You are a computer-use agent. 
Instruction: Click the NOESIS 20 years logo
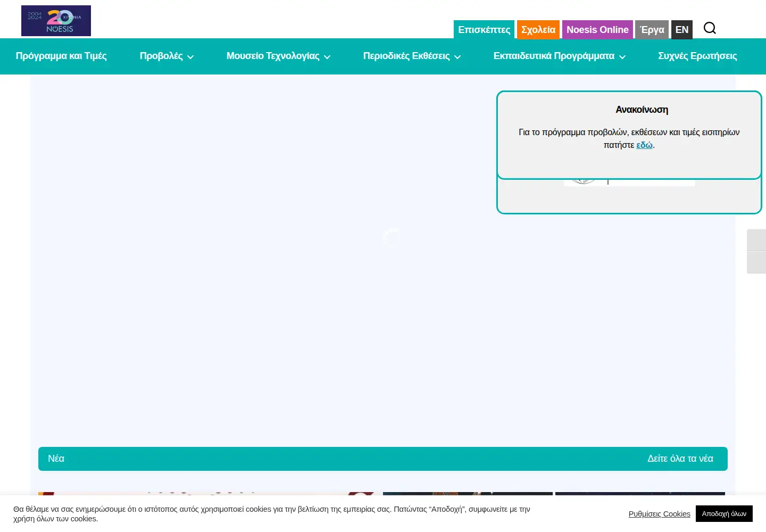pyautogui.click(x=56, y=21)
